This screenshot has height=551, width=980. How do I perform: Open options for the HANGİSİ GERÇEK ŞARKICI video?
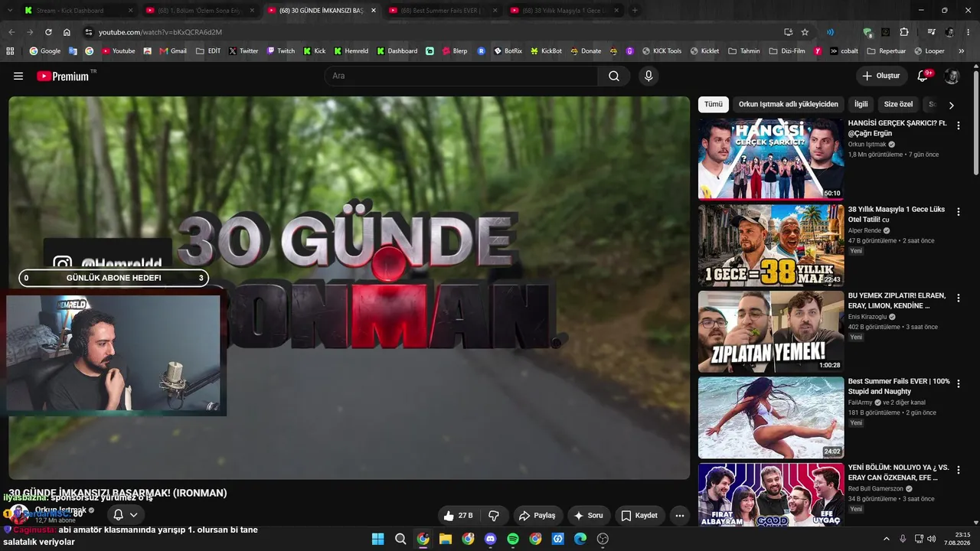click(x=959, y=126)
